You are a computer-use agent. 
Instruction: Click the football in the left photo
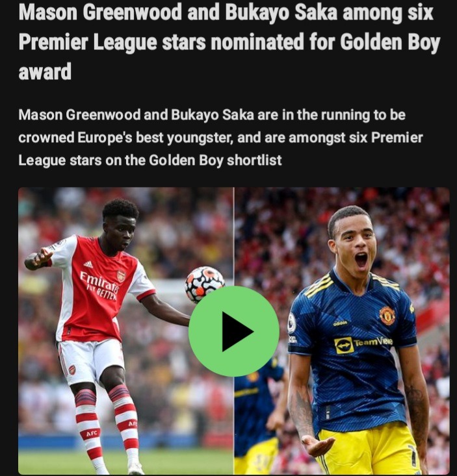pos(205,284)
